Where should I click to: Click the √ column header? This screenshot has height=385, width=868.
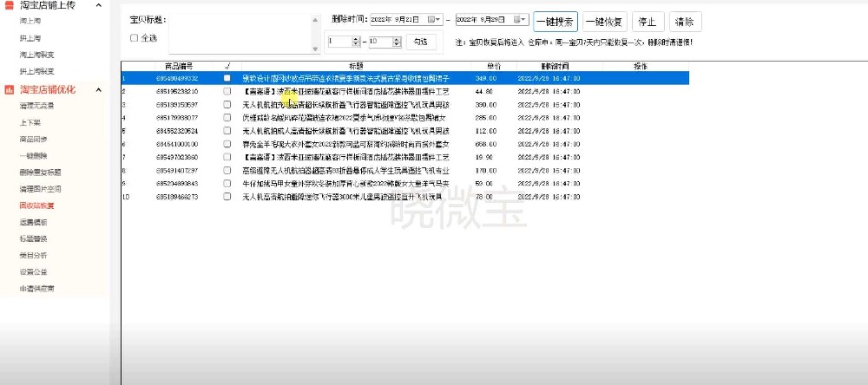click(227, 66)
